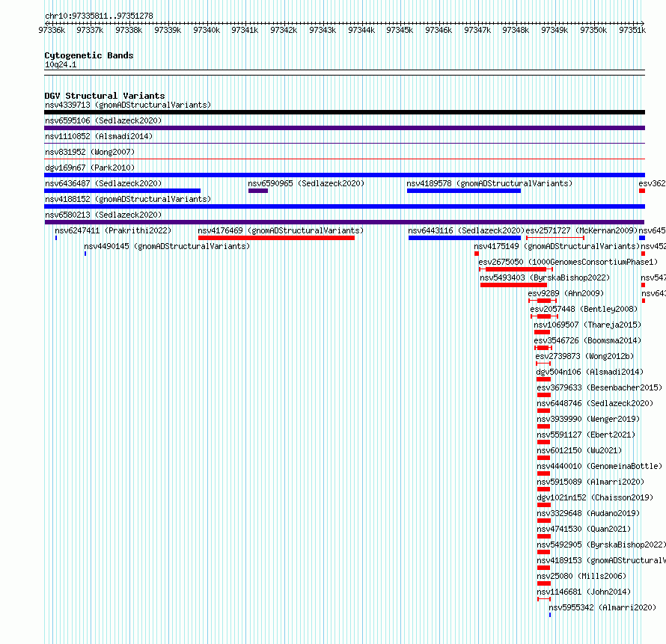
Task: Select nsv4490145 (gnomADStructuralVariants) label
Action: pos(167,246)
